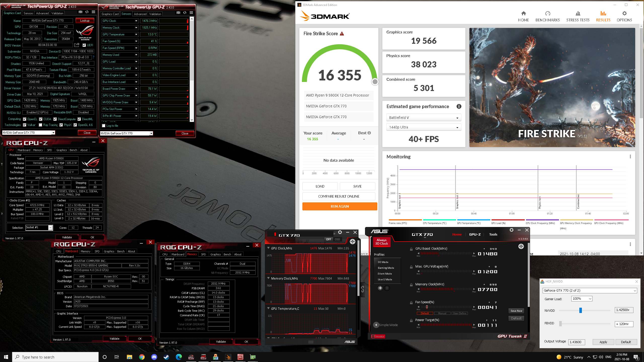
Task: Toggle the UEFI checkbox in GPU-Z
Action: tap(84, 45)
